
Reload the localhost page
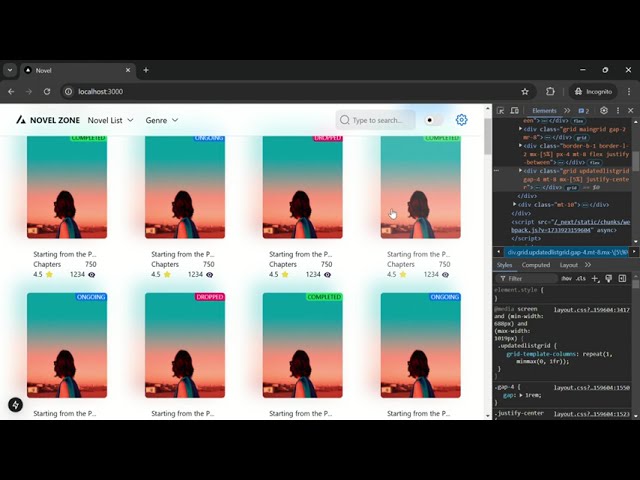(47, 91)
